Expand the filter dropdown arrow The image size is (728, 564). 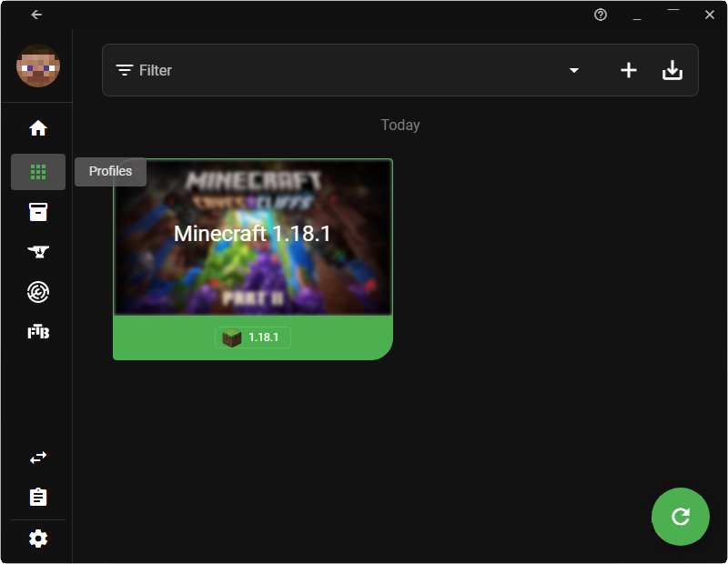pyautogui.click(x=574, y=69)
